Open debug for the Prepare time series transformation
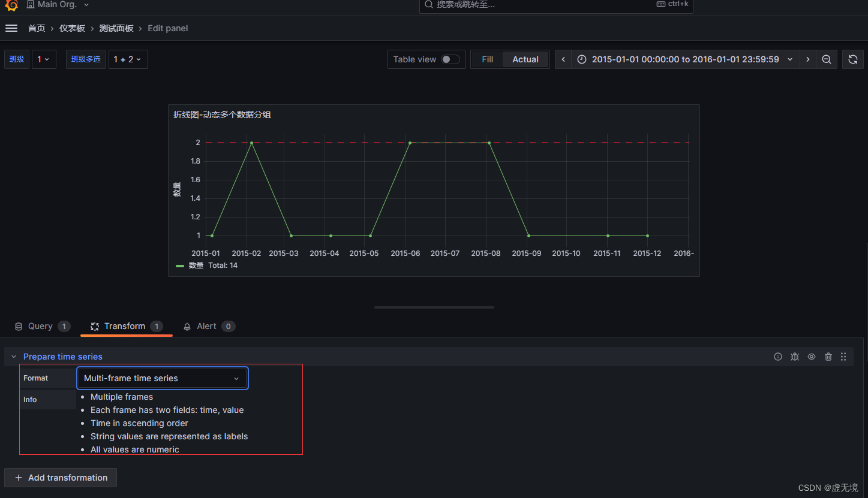Viewport: 868px width, 498px height. [795, 357]
